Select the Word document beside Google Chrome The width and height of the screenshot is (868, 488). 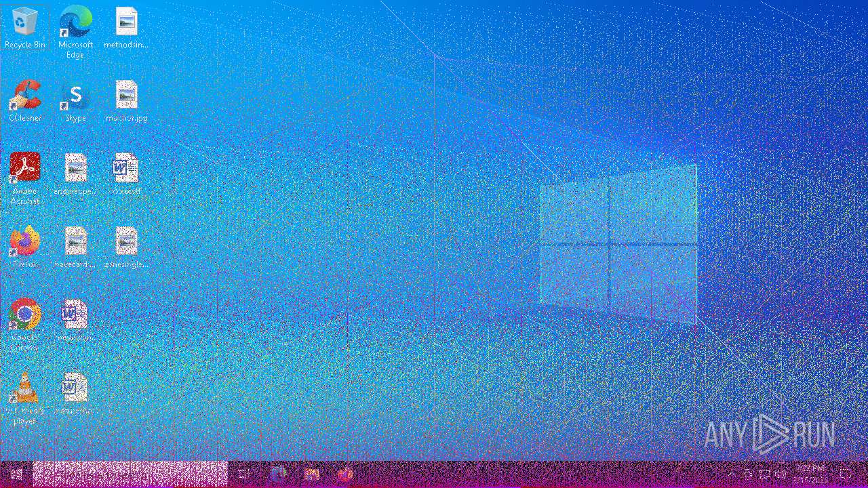pos(75,321)
